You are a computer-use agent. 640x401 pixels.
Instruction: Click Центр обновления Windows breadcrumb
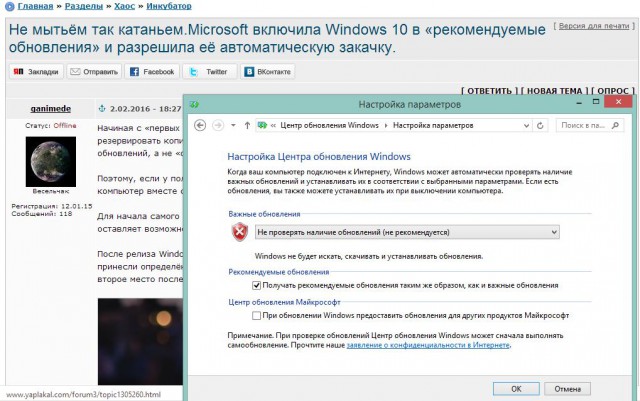click(x=329, y=125)
